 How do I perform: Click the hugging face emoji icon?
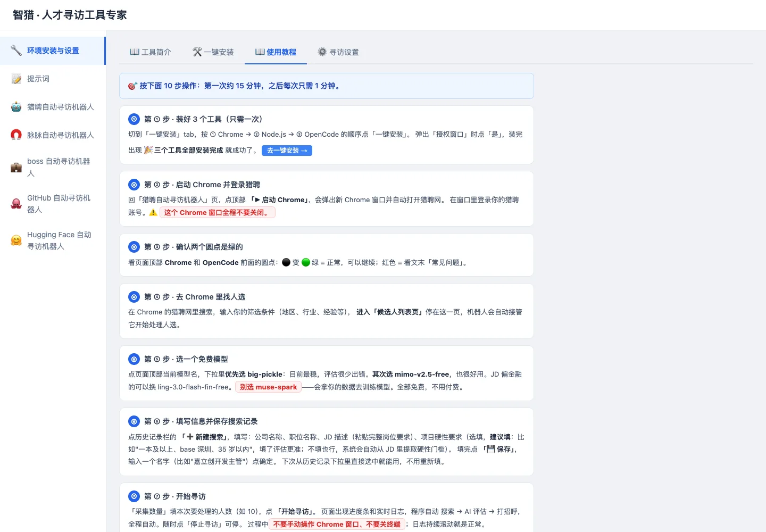(x=16, y=240)
